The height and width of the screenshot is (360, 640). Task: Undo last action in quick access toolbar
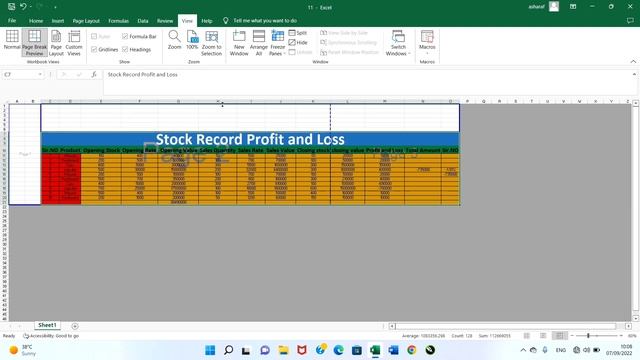(23, 7)
